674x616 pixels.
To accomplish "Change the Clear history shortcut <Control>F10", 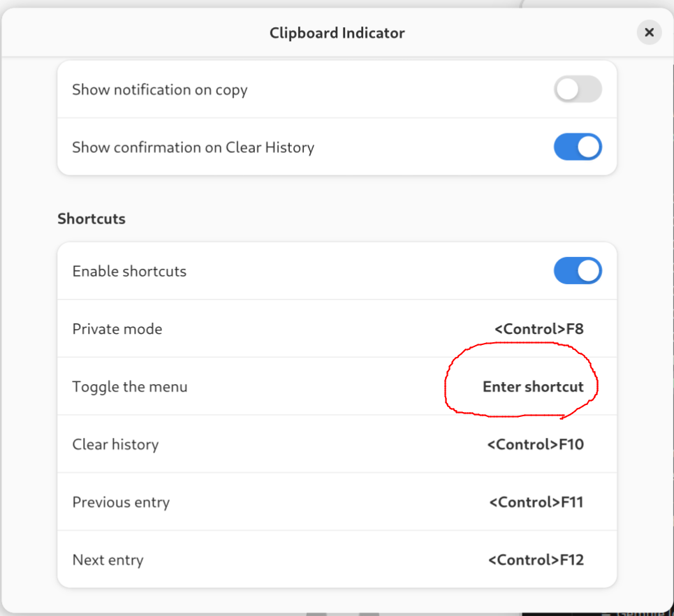I will point(536,444).
